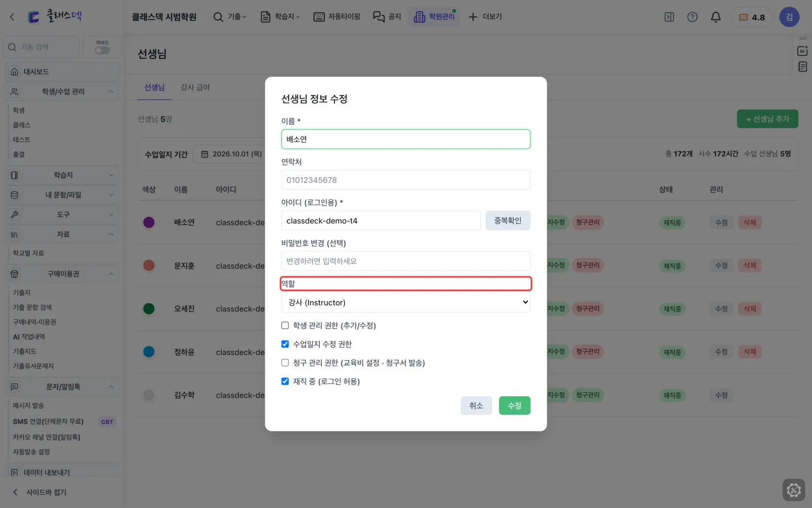Image resolution: width=812 pixels, height=508 pixels.
Task: Click 더보기 plus icon
Action: coord(473,17)
